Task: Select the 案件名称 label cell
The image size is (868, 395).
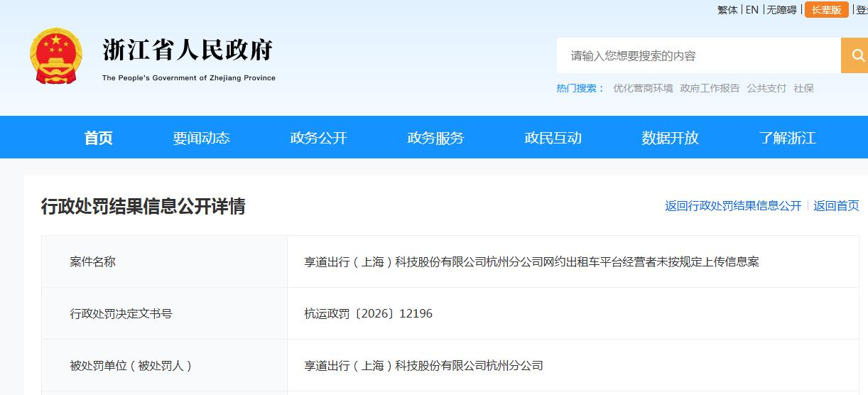Action: tap(165, 261)
